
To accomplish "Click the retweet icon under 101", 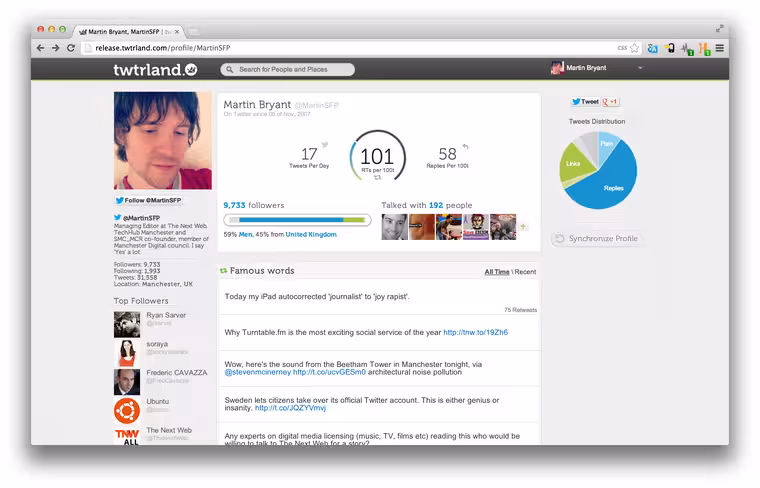I will 378,177.
